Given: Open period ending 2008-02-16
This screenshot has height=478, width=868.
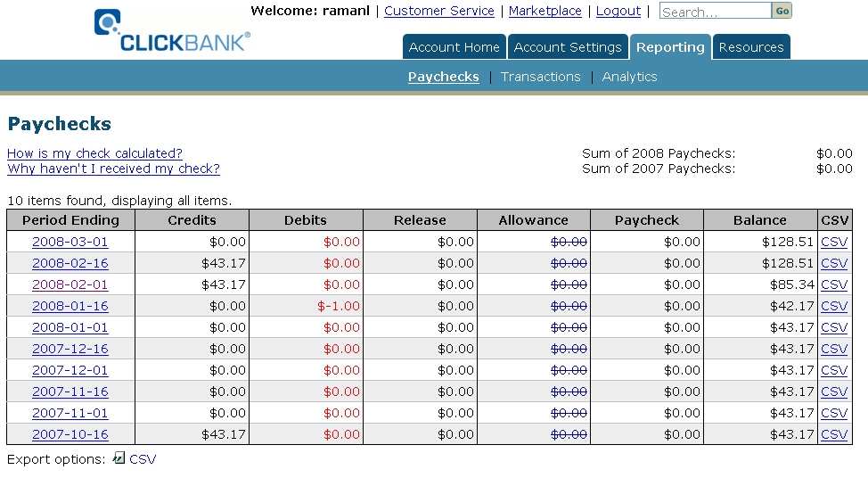Looking at the screenshot, I should [x=70, y=263].
